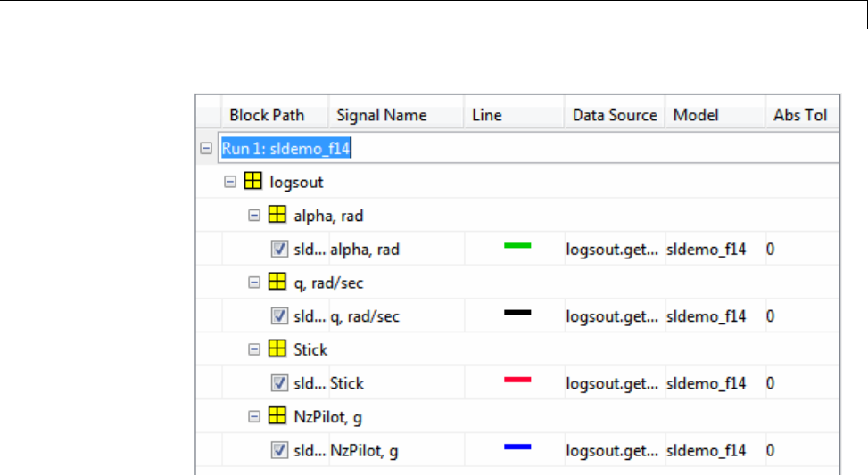Collapse the logsout tree node
The image size is (868, 475).
(x=230, y=182)
